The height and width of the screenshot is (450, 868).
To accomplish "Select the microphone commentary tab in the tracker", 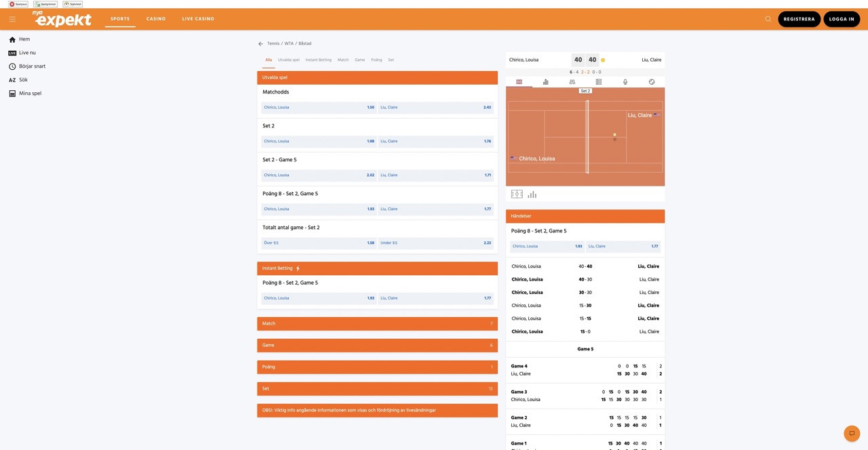I will (625, 82).
